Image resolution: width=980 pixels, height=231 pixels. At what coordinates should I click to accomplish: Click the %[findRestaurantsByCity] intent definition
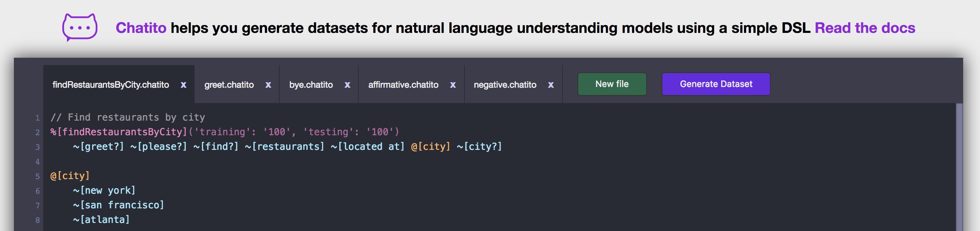(x=119, y=132)
